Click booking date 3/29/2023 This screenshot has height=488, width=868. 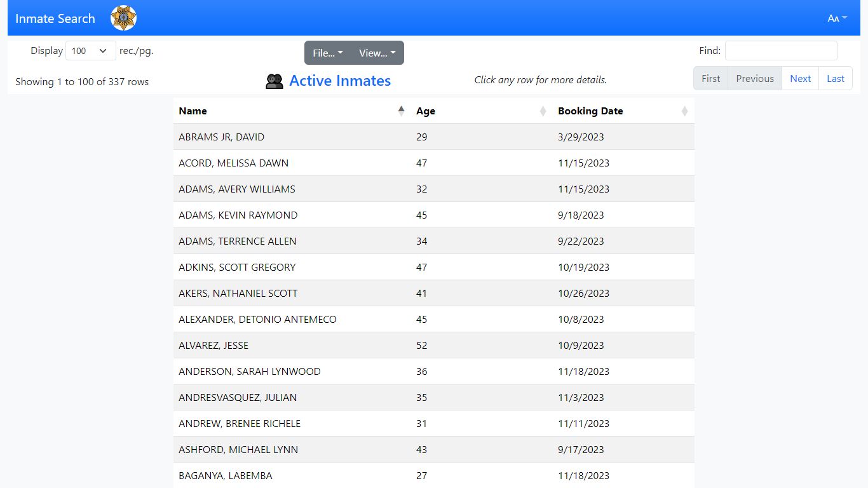(581, 137)
